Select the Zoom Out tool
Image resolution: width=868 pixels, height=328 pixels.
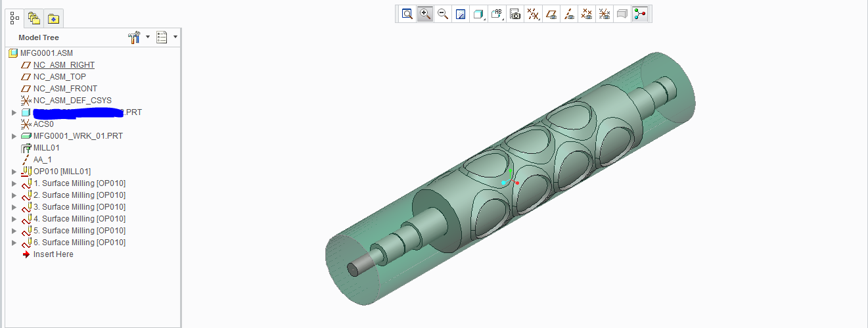443,14
